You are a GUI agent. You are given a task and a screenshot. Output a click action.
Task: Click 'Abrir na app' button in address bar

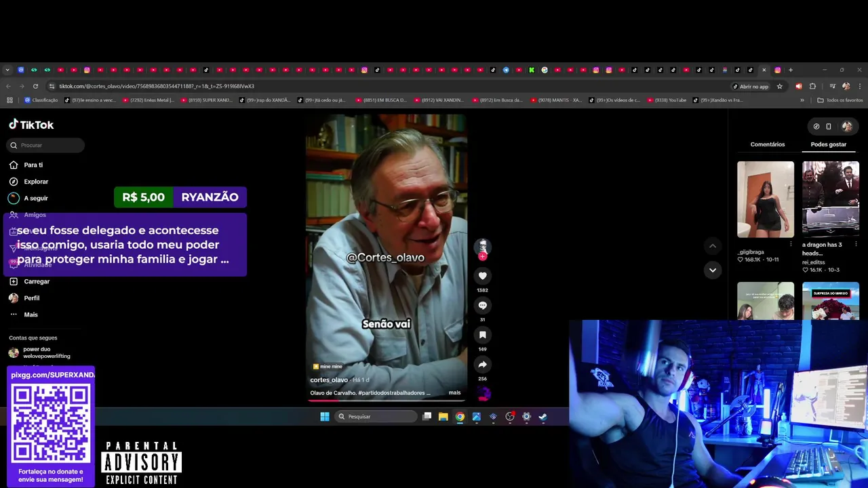(x=751, y=86)
